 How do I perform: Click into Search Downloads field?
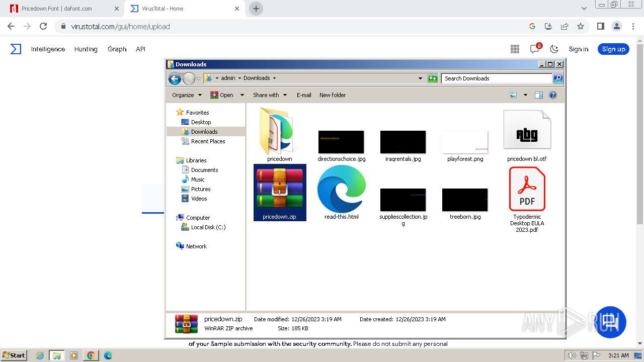coord(497,78)
